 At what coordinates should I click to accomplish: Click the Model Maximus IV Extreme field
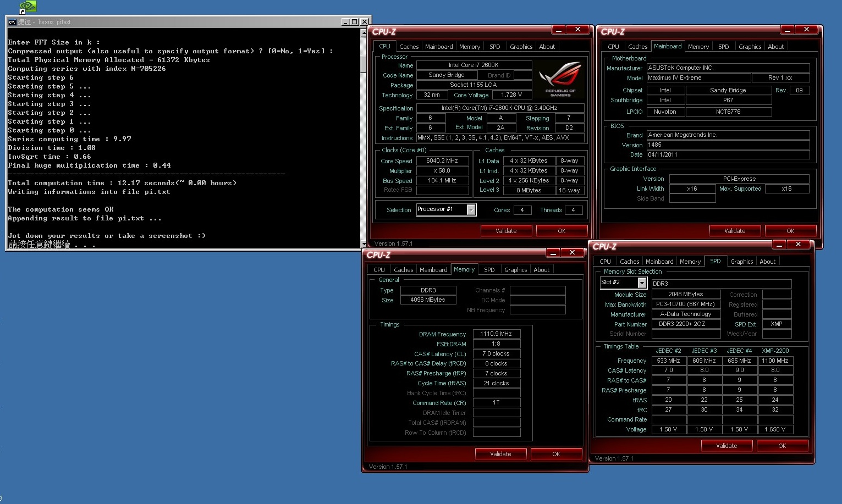[x=698, y=77]
